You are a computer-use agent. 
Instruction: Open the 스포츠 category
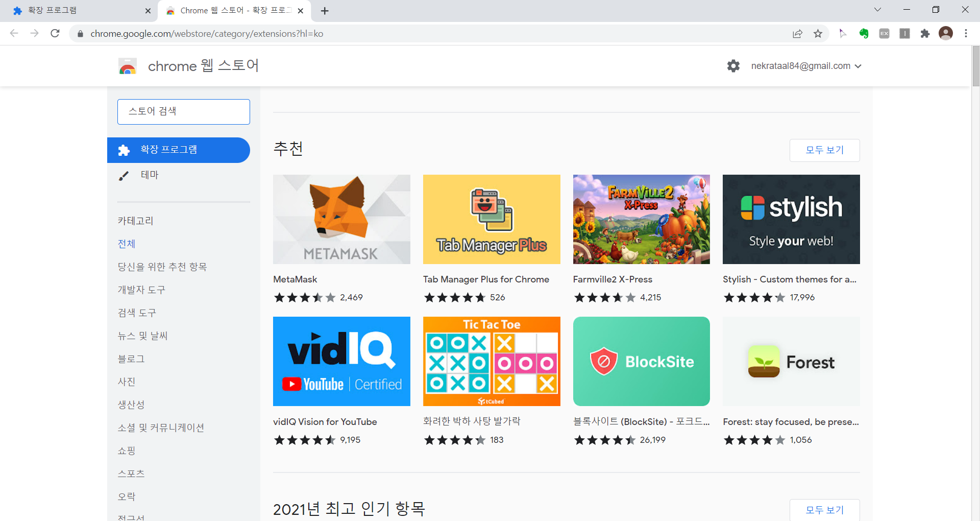131,474
